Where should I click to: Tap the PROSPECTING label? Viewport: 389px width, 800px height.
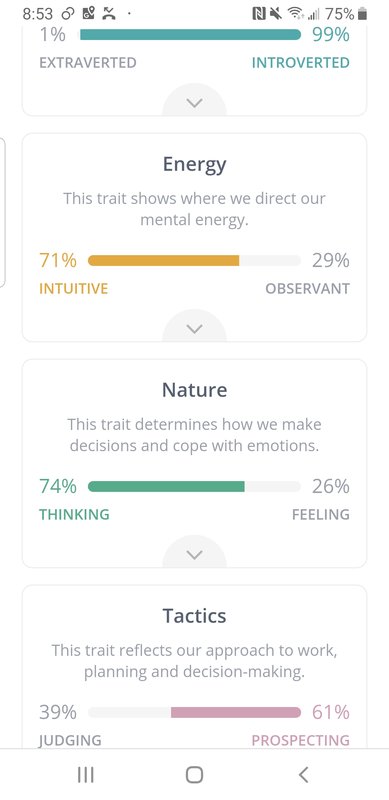point(301,740)
